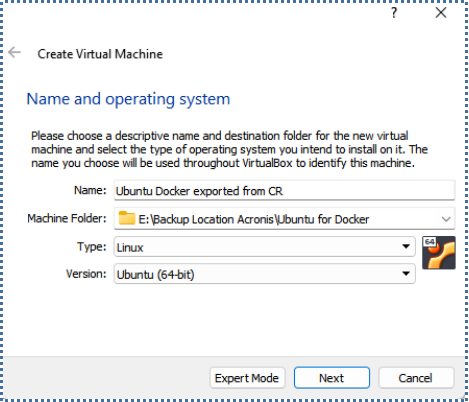Click the back arrow icon
Viewport: 469px width, 402px height.
click(x=15, y=53)
